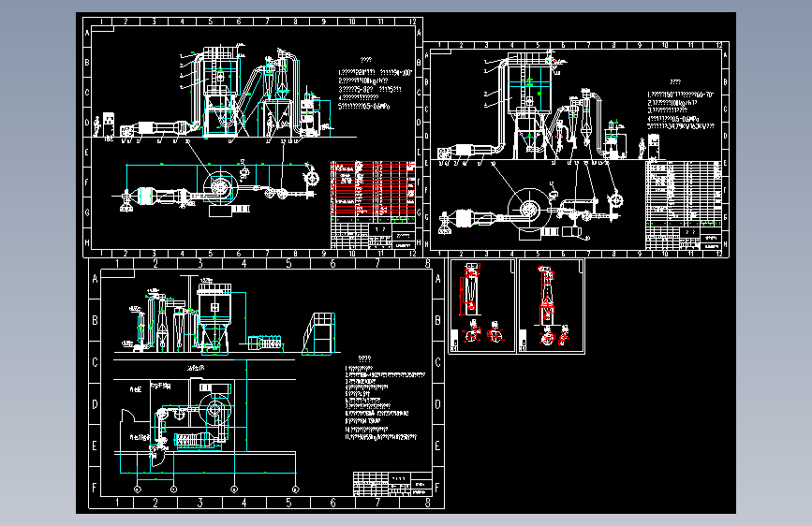The width and height of the screenshot is (812, 526).
Task: Open the small sheet with two red fan symbols
Action: click(482, 306)
